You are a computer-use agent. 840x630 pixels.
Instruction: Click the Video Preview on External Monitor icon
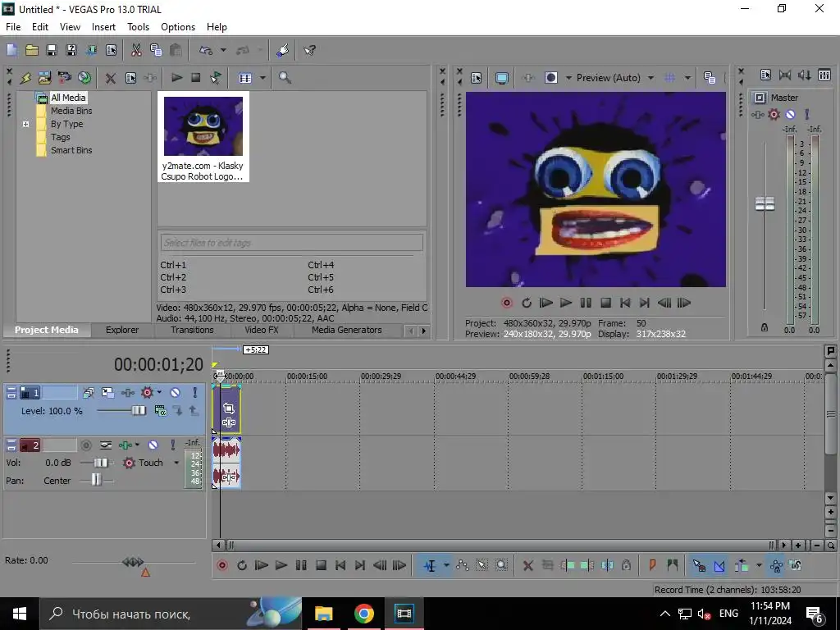(x=501, y=78)
